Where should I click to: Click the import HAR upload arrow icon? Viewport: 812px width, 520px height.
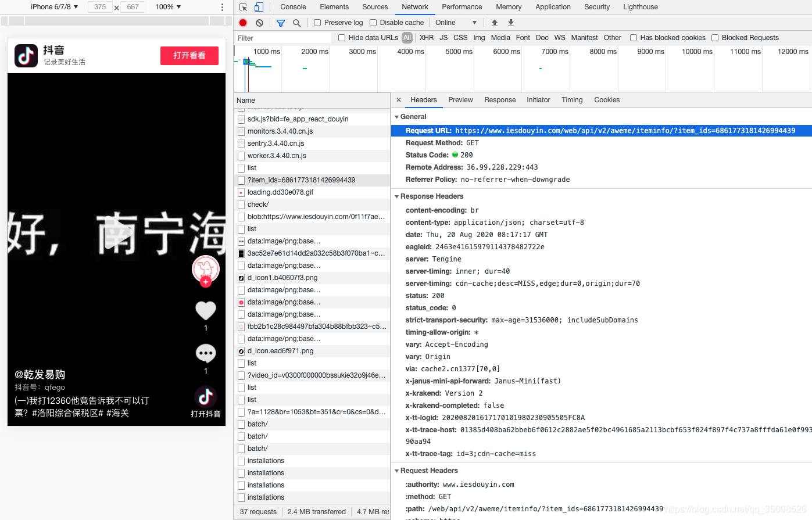tap(495, 23)
